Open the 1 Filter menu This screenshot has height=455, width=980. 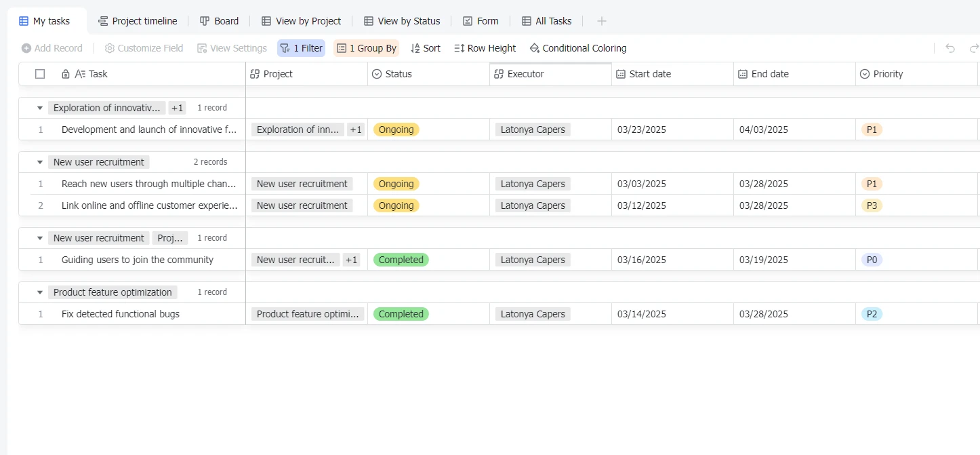pyautogui.click(x=301, y=48)
